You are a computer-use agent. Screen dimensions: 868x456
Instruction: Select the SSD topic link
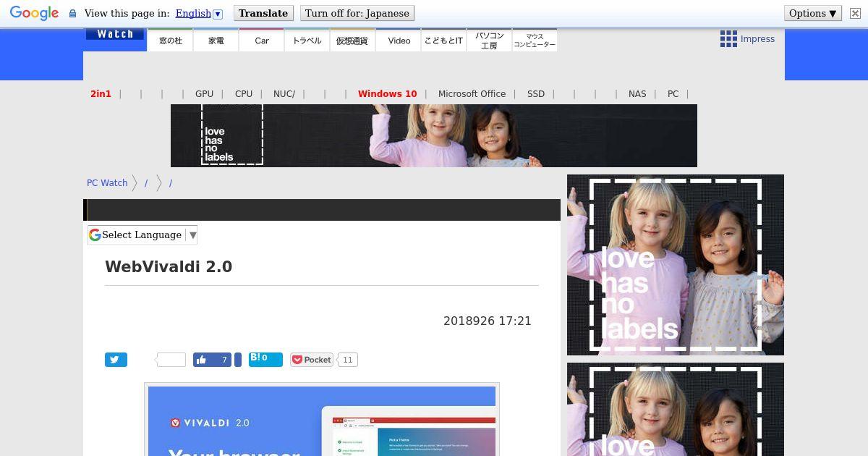point(536,94)
